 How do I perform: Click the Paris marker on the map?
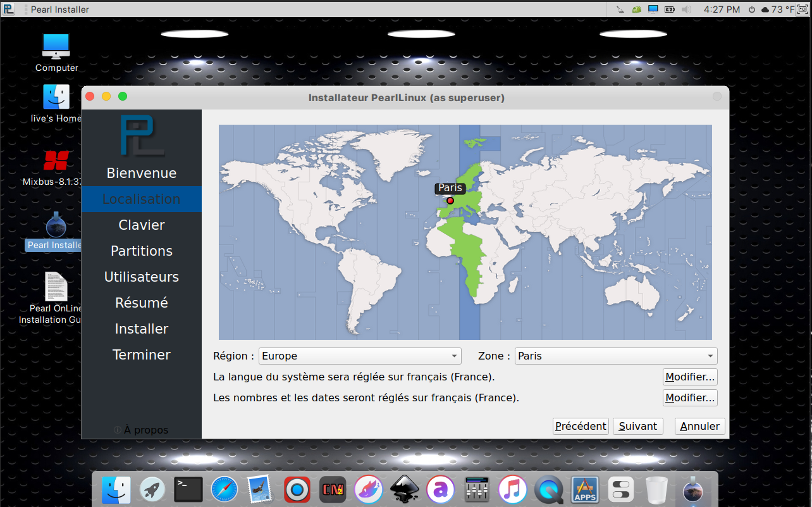[450, 201]
